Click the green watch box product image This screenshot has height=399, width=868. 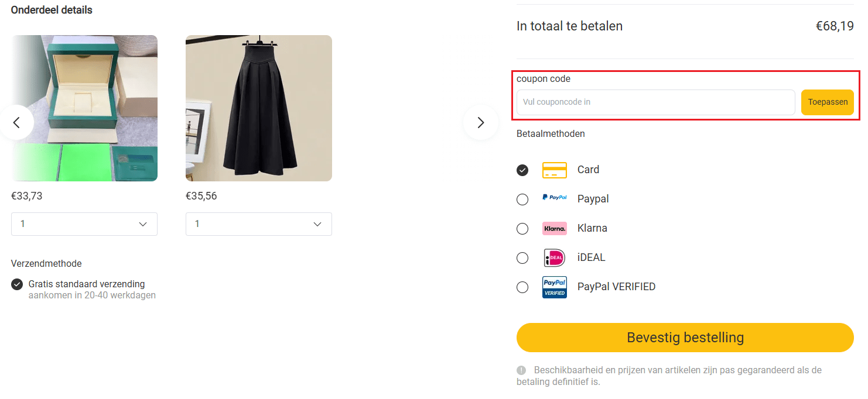[84, 108]
